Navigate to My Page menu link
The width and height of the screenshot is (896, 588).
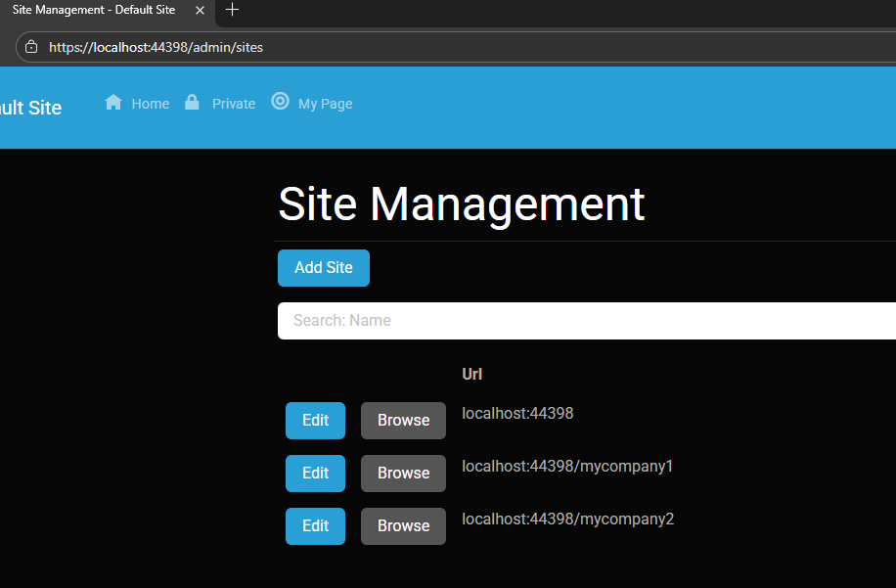325,104
